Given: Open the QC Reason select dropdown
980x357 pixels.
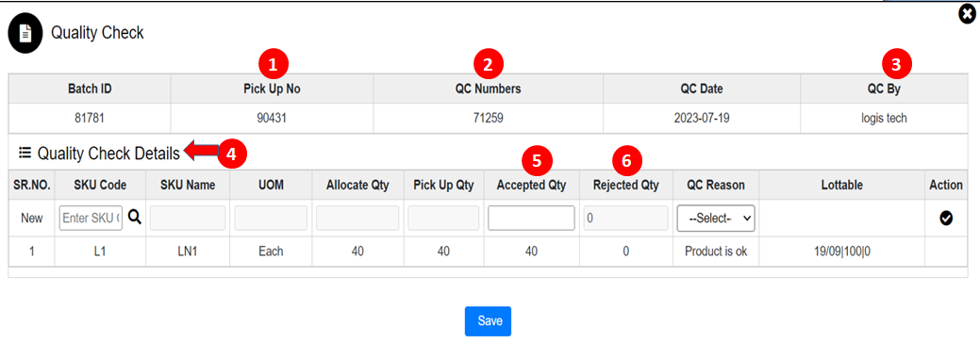Looking at the screenshot, I should pos(716,219).
